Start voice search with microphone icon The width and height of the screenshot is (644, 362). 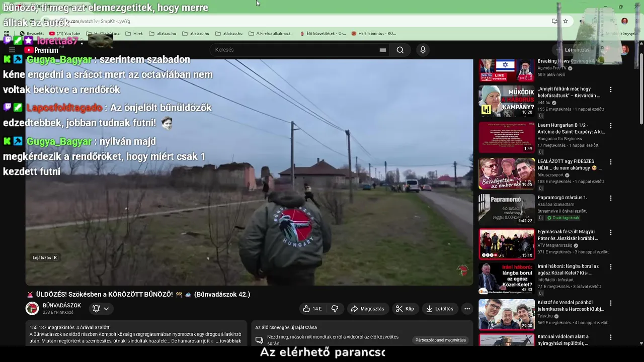tap(423, 50)
